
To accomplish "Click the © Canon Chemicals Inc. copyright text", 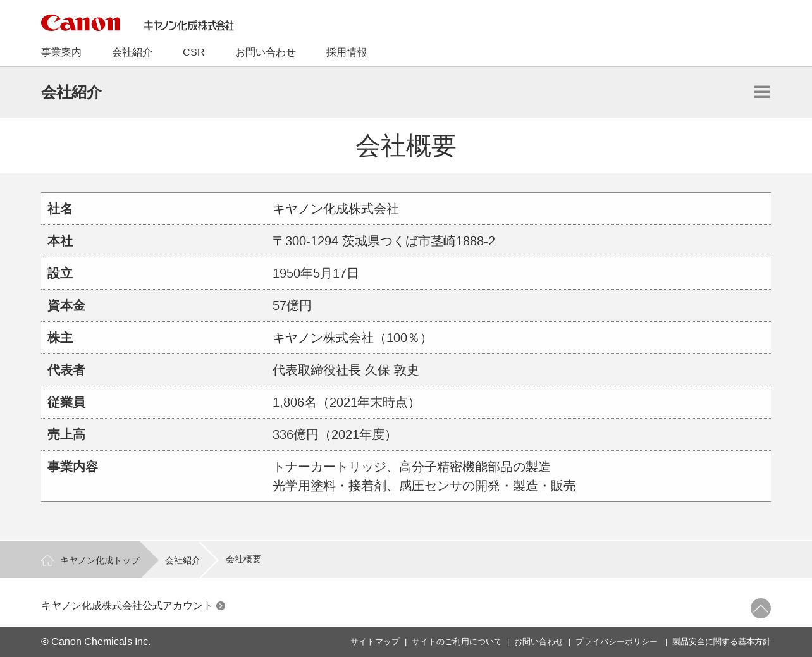I will [x=96, y=642].
